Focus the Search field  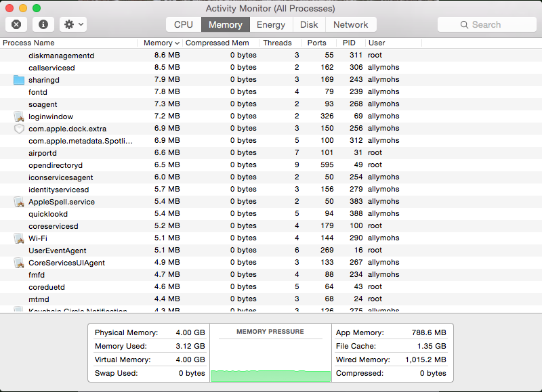486,25
